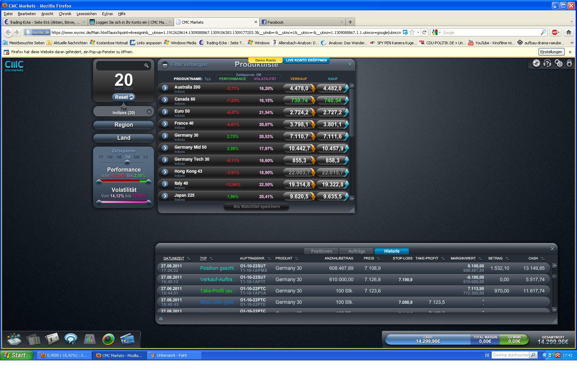The width and height of the screenshot is (577, 392).
Task: Click the Reset filter button
Action: [124, 97]
